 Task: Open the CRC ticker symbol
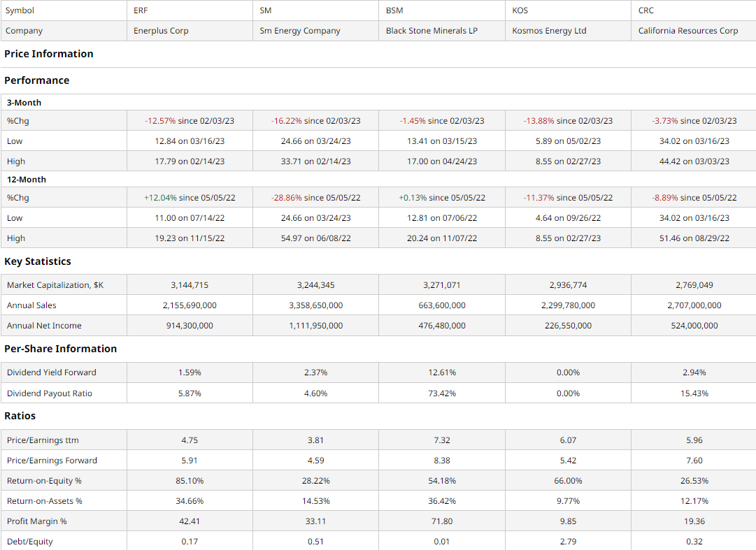pos(644,10)
